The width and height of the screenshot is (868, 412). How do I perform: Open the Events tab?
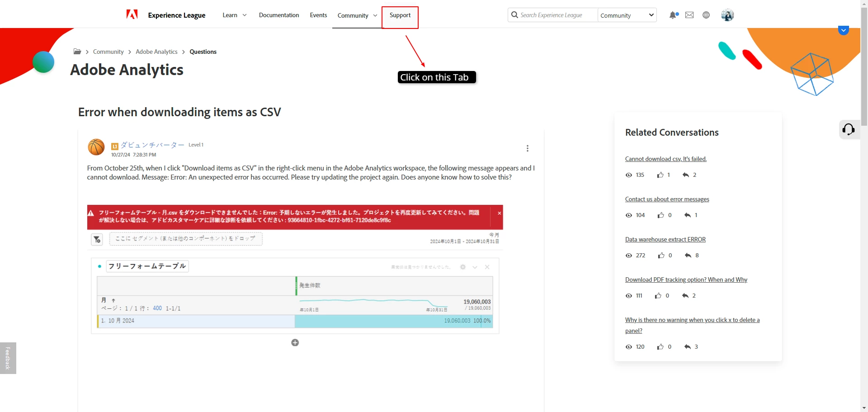click(318, 15)
